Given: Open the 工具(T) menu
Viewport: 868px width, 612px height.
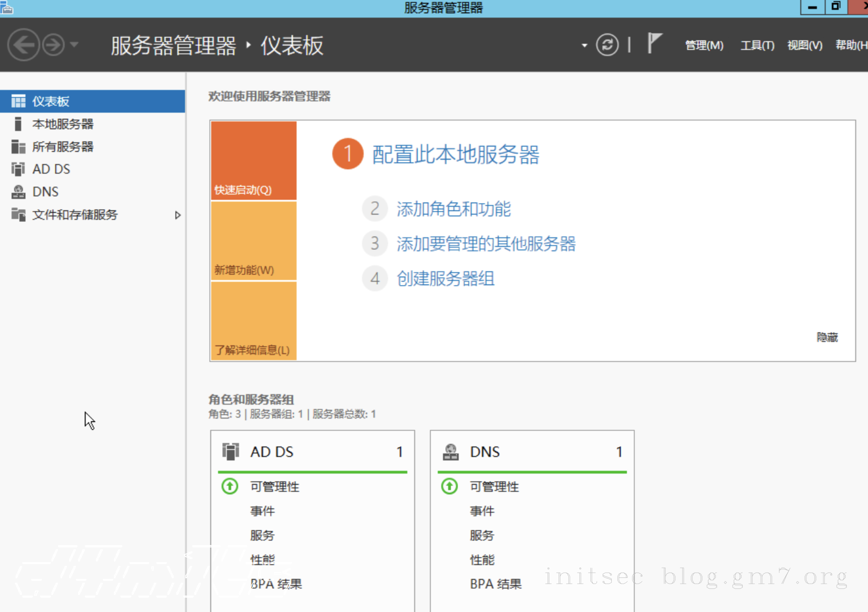Looking at the screenshot, I should click(757, 45).
